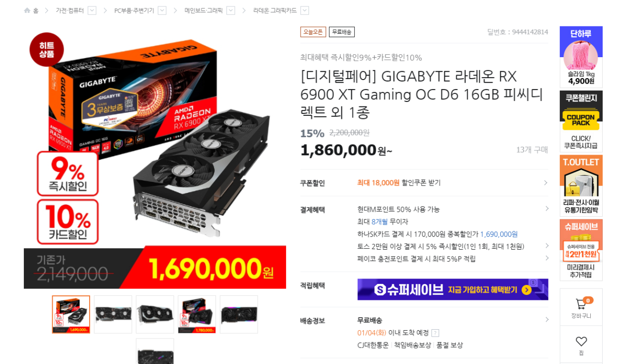The image size is (637, 364).
Task: Click 최대 18,000원 할인쿠폰 받기 link
Action: (399, 183)
